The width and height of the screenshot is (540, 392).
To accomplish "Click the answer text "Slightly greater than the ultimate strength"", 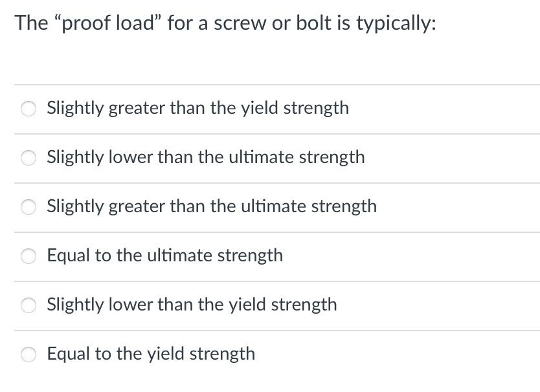I will (212, 207).
